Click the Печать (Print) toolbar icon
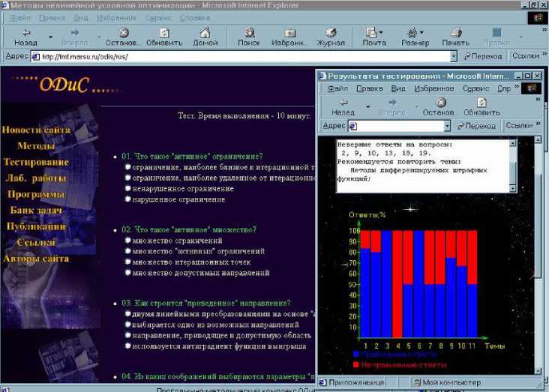Image resolution: width=549 pixels, height=392 pixels. pyautogui.click(x=454, y=37)
